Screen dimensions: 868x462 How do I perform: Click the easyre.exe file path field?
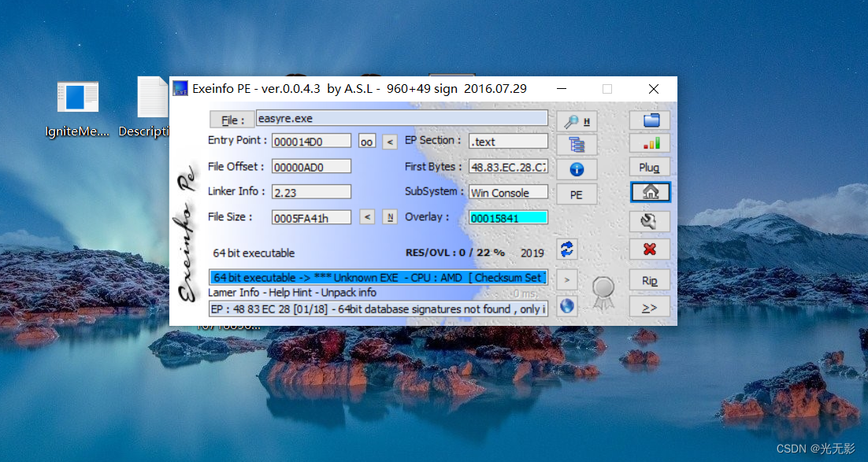click(402, 118)
